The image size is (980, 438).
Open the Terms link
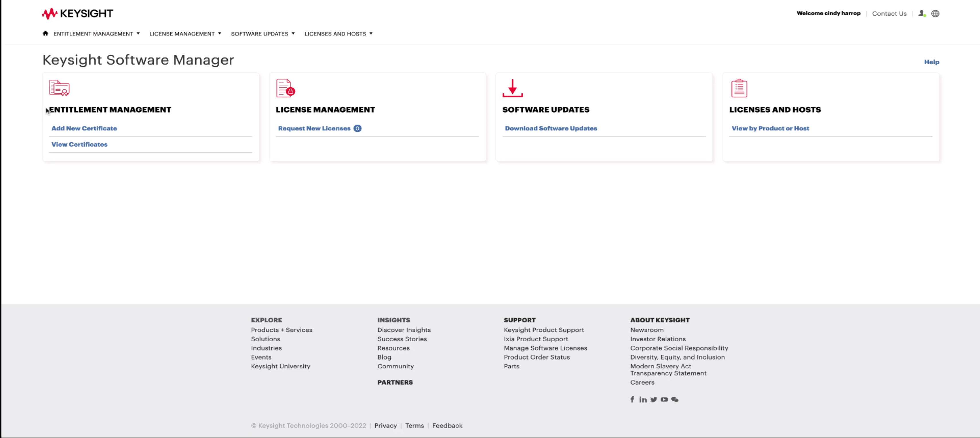click(x=414, y=425)
